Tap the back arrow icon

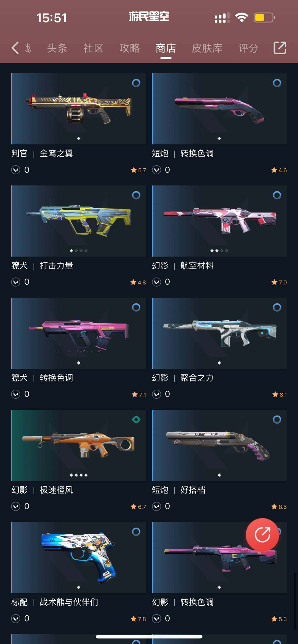(x=15, y=48)
